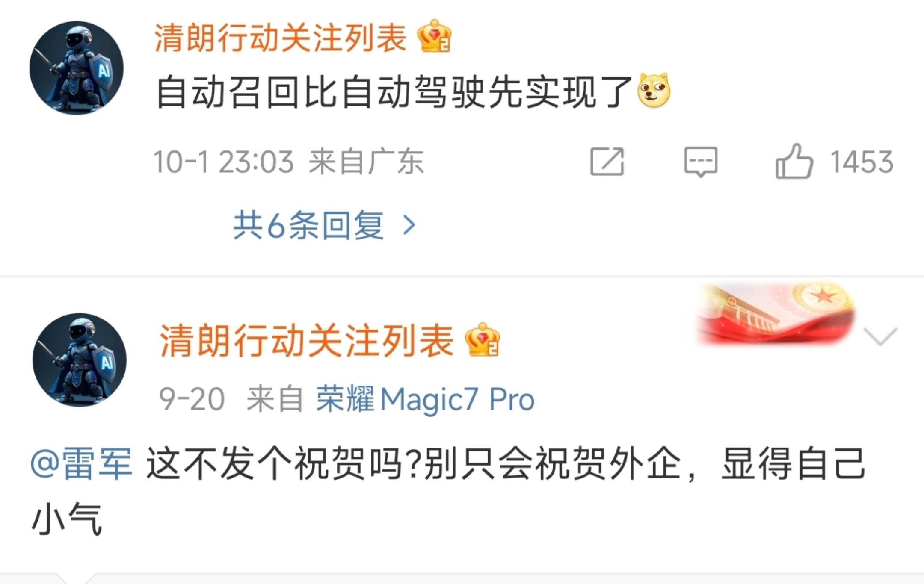Tap the chevron next to 共6条回复
Screen dimensions: 924x584
pyautogui.click(x=409, y=225)
